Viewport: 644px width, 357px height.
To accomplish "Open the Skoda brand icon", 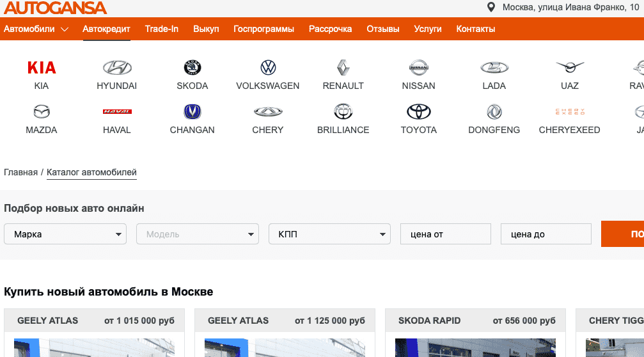I will pos(192,68).
